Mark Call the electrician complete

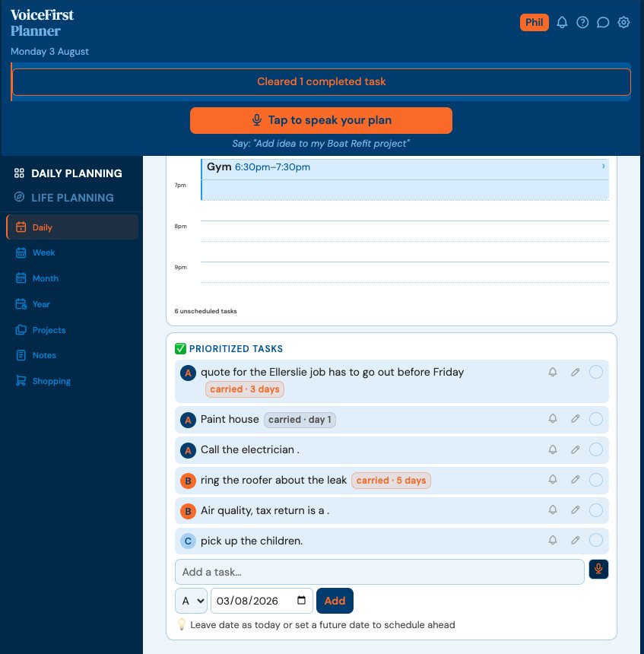[x=596, y=449]
